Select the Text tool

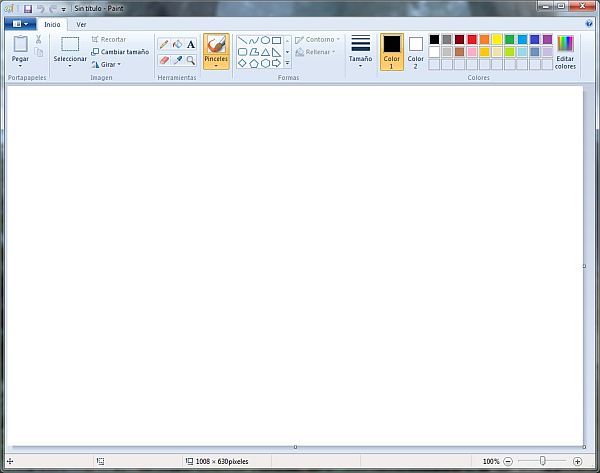191,44
